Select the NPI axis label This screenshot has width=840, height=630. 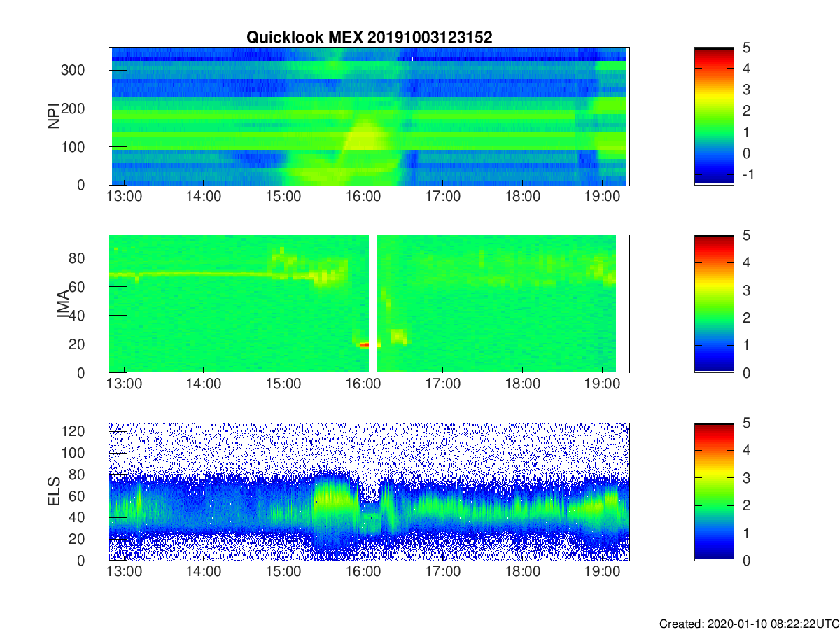53,116
